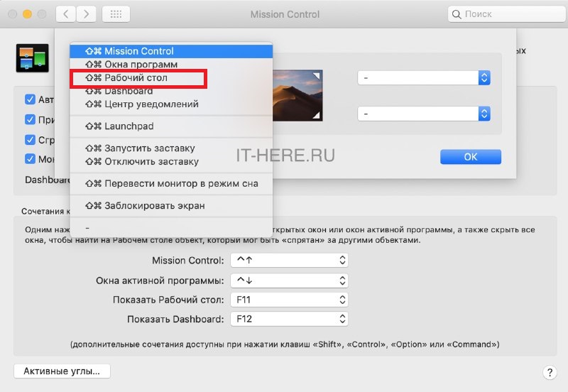568x392 pixels.
Task: Open the Показать Dashboard F12 dropdown
Action: point(289,319)
